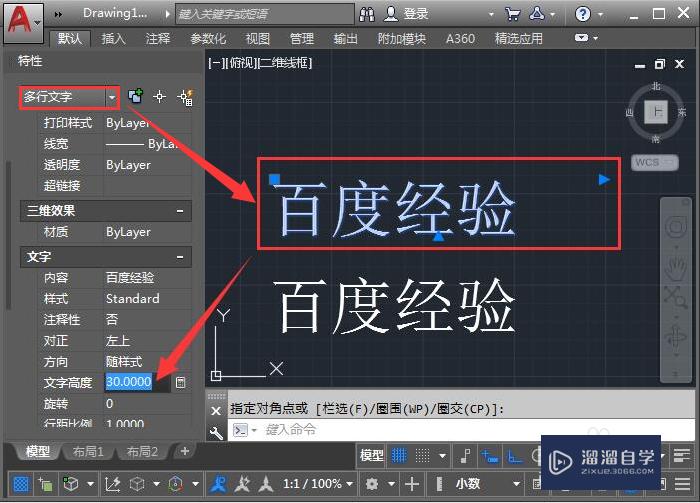The image size is (700, 503).
Task: Open the 默认 ribbon tab
Action: point(70,39)
